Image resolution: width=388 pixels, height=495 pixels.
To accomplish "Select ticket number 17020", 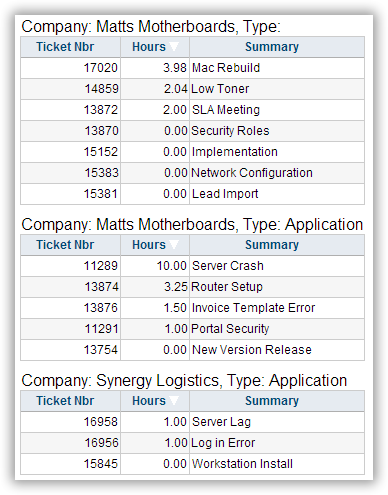I will 101,68.
